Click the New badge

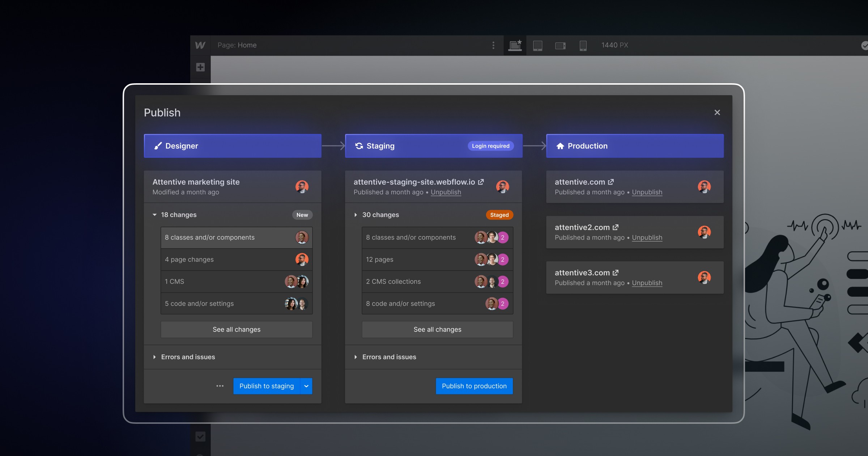302,215
